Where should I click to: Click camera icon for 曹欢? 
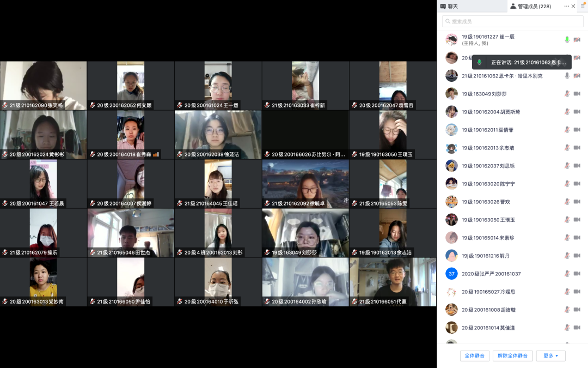(577, 202)
